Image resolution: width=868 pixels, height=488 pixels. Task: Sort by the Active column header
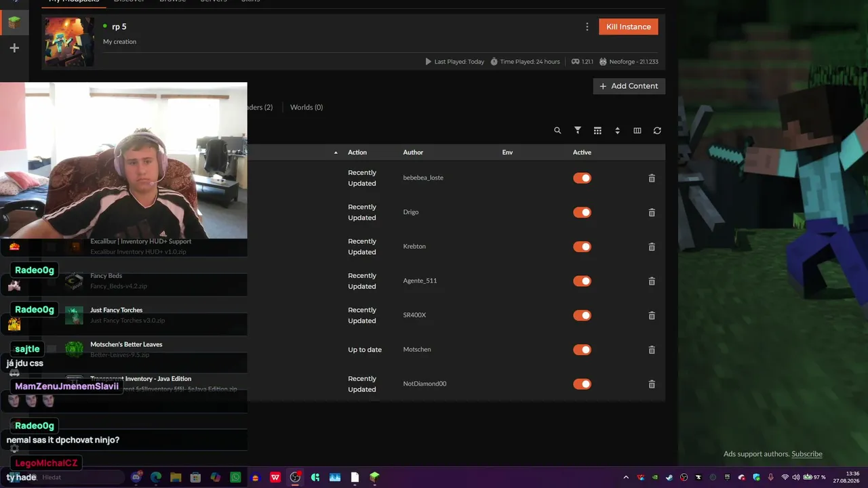point(582,152)
